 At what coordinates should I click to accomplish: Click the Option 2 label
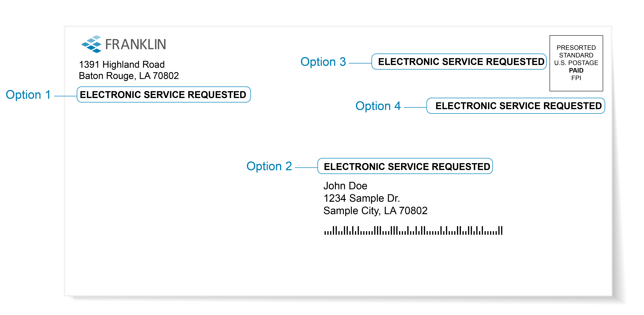(x=269, y=166)
